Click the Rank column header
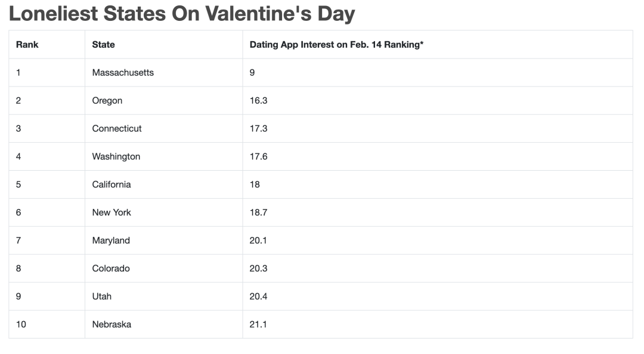This screenshot has height=354, width=644. pos(27,44)
